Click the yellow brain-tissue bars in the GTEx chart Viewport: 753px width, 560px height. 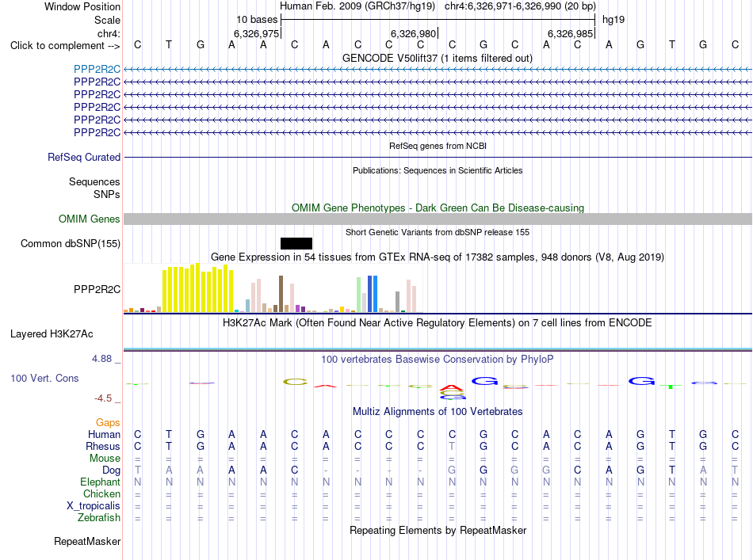tap(198, 288)
